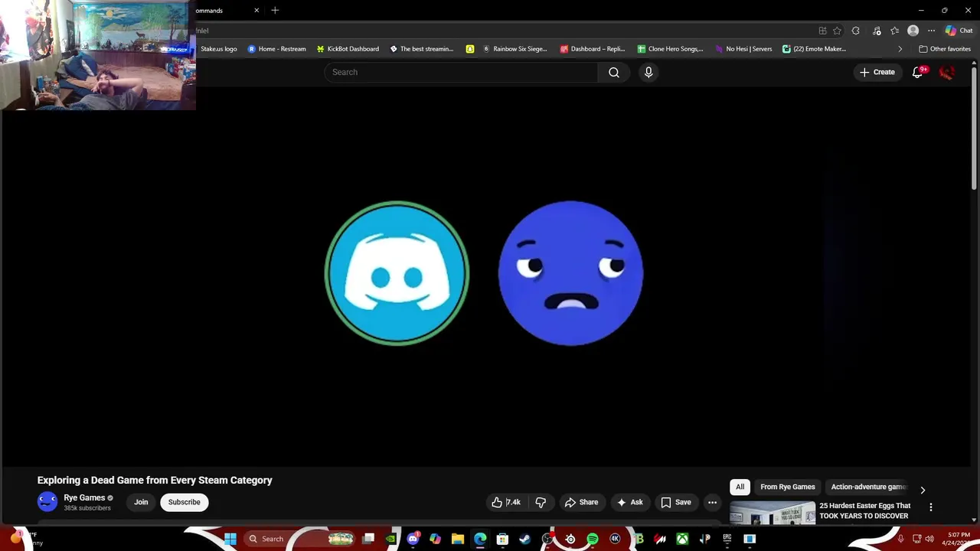980x551 pixels.
Task: Open the tray microphone icon
Action: click(x=900, y=539)
